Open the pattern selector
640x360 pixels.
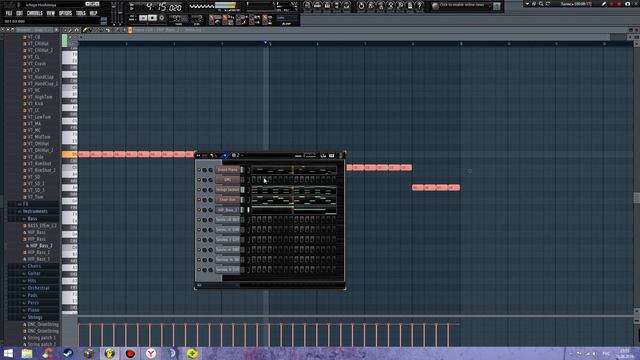point(197,18)
